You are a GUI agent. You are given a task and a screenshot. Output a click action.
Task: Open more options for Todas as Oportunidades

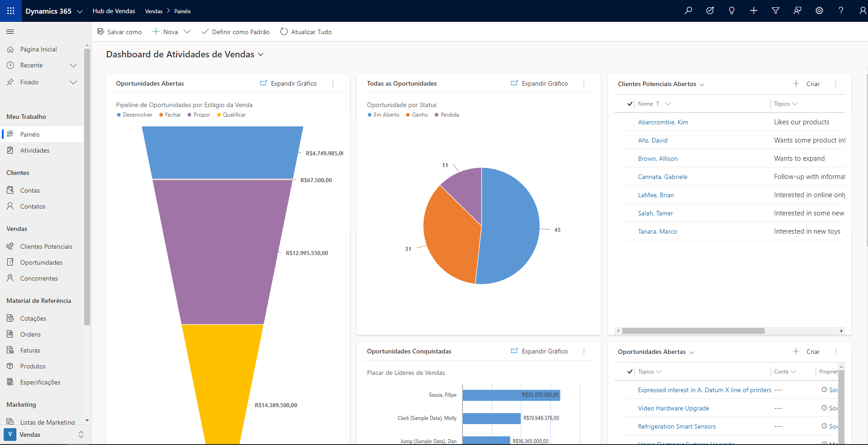tap(584, 84)
